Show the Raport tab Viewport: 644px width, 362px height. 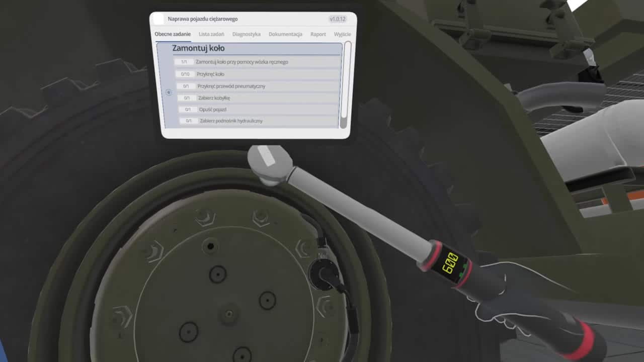(318, 34)
